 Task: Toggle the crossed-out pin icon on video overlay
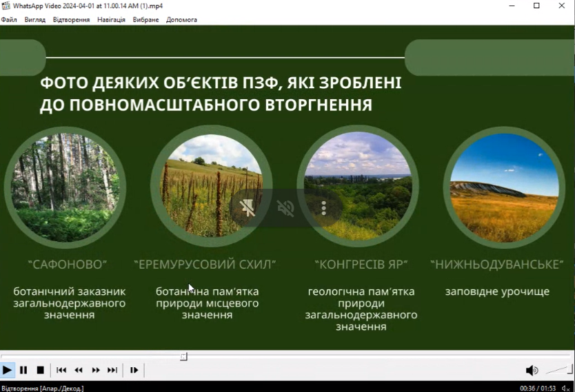247,208
